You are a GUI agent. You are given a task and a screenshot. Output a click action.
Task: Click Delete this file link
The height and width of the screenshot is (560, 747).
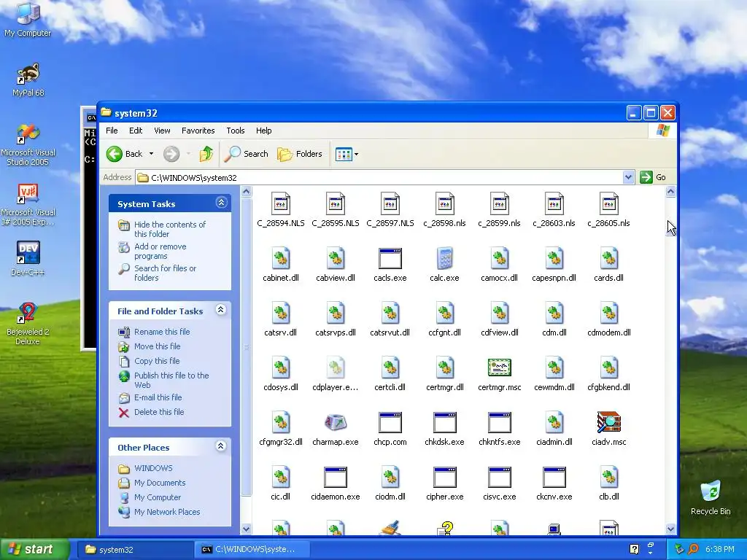[x=158, y=412]
